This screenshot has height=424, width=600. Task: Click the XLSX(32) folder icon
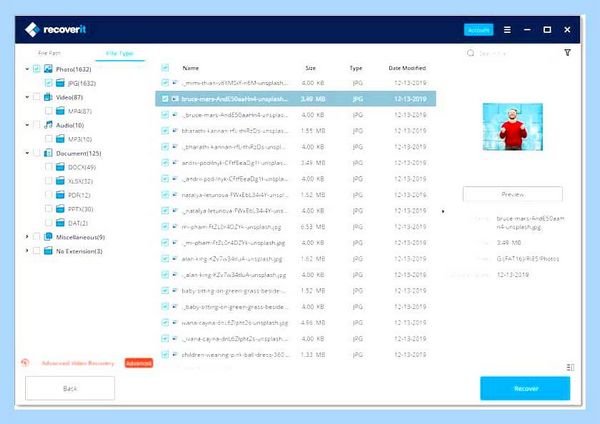click(x=60, y=181)
